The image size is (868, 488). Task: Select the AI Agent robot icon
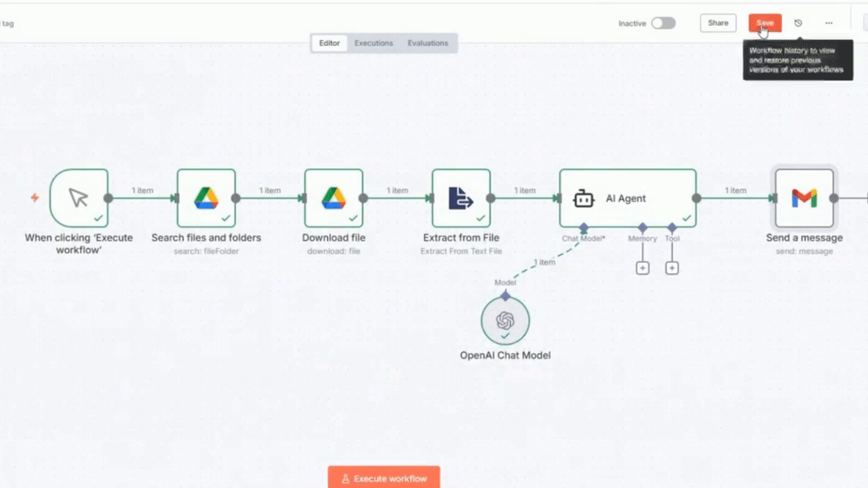tap(583, 199)
